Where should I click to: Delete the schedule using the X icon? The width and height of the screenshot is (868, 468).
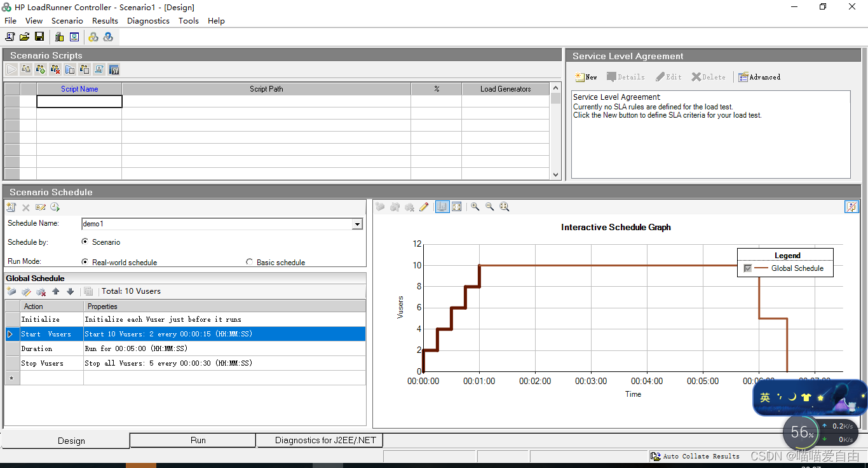26,207
